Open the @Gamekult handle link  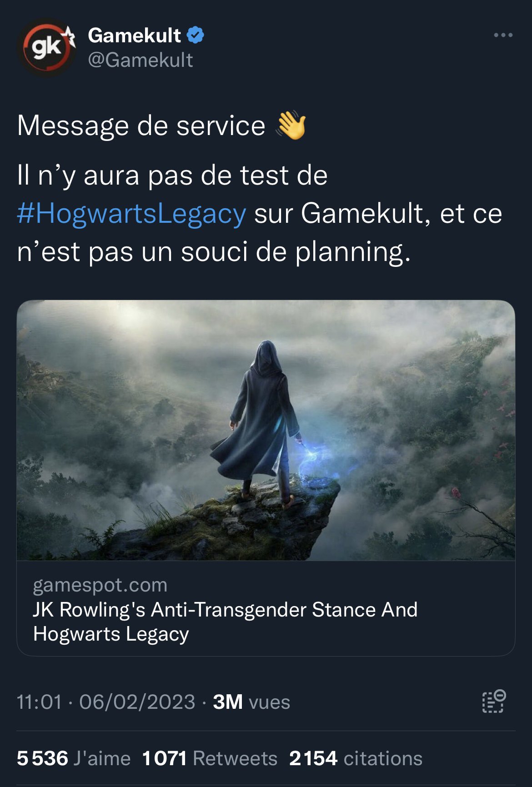click(x=141, y=60)
